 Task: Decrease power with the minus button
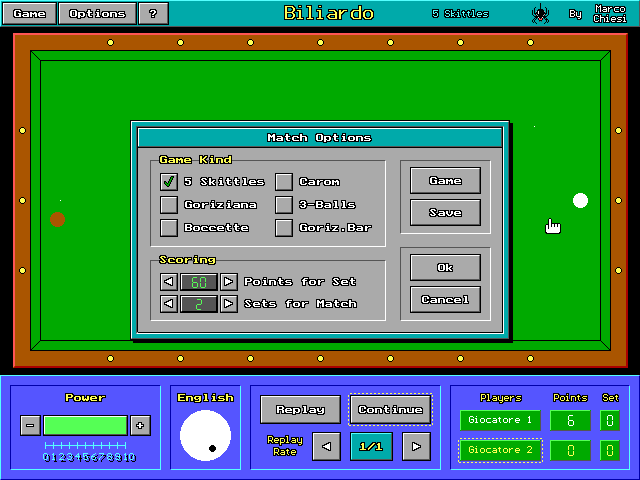coord(30,425)
